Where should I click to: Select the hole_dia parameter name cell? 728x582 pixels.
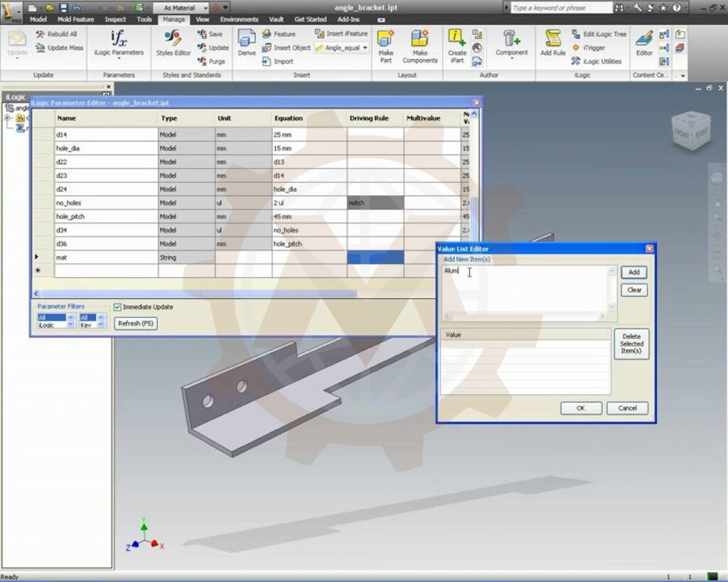(107, 148)
